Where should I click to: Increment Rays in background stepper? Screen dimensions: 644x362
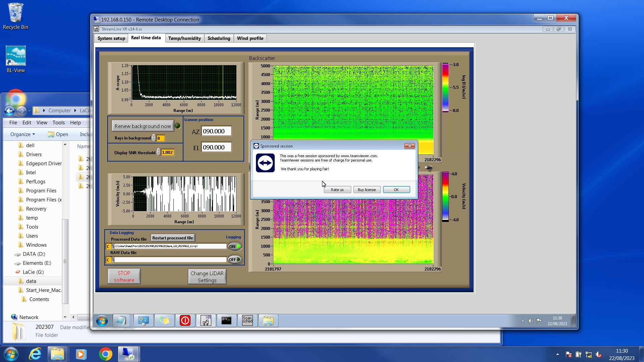coord(154,136)
